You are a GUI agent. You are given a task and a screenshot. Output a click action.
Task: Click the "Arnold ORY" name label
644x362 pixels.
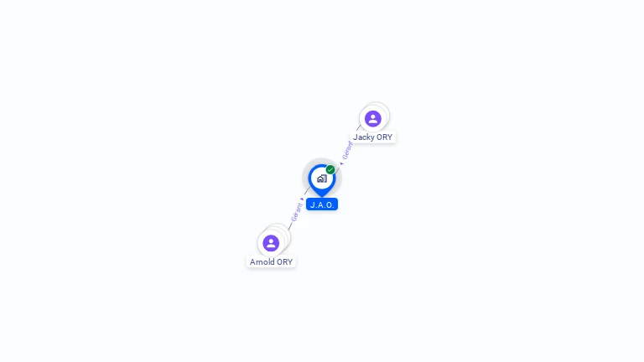[x=271, y=261]
